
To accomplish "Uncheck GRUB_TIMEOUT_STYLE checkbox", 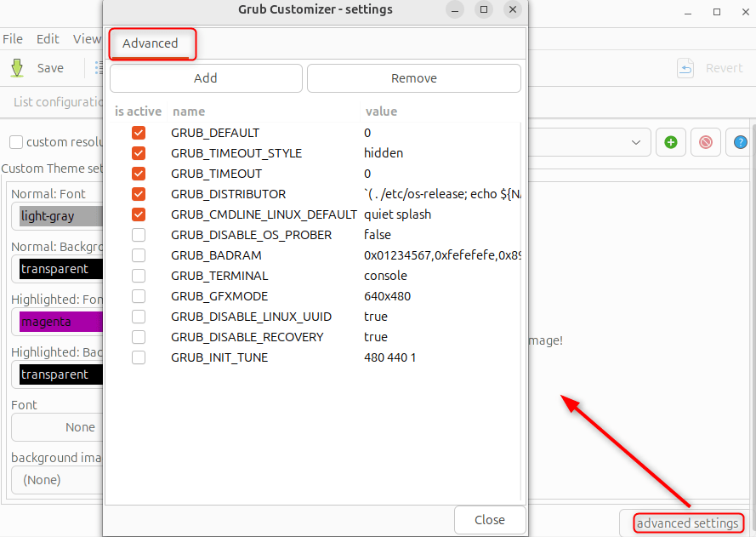I will click(x=139, y=153).
